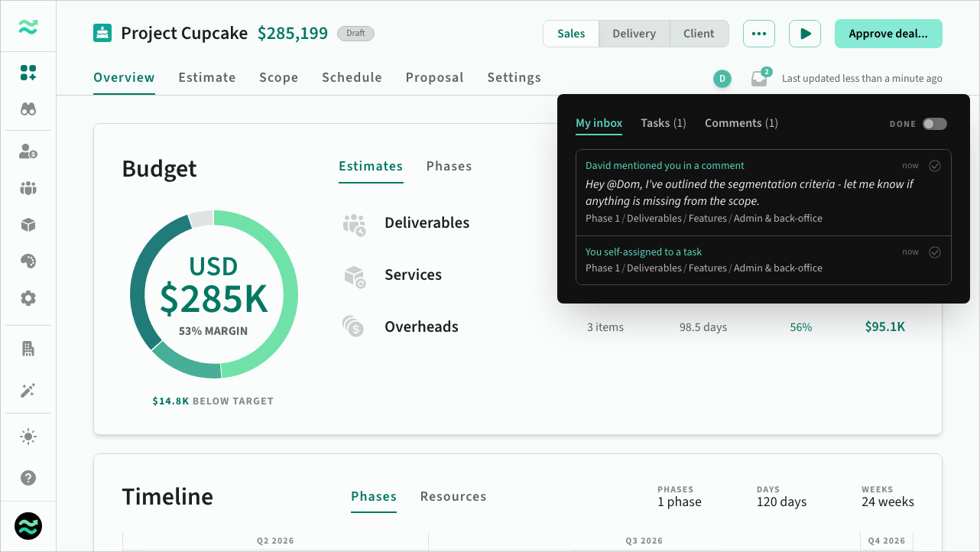Mark self-assigned task notification as done
Viewport: 980px width, 552px height.
pyautogui.click(x=934, y=252)
